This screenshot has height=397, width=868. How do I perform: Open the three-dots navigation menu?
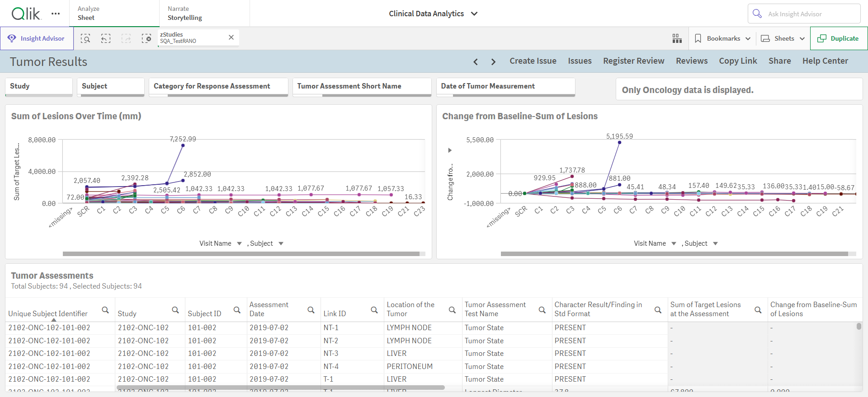(56, 14)
